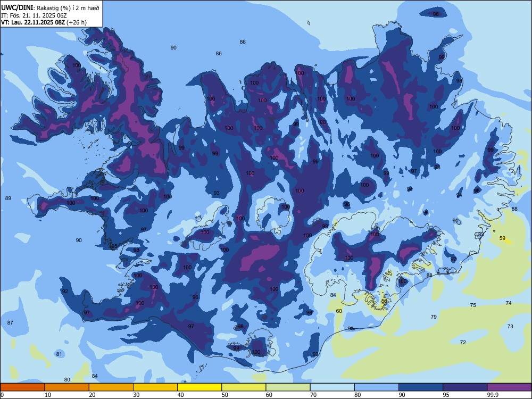The height and width of the screenshot is (399, 532).
Task: Select the navy 95–99.9 legend swatch
Action: (x=465, y=387)
